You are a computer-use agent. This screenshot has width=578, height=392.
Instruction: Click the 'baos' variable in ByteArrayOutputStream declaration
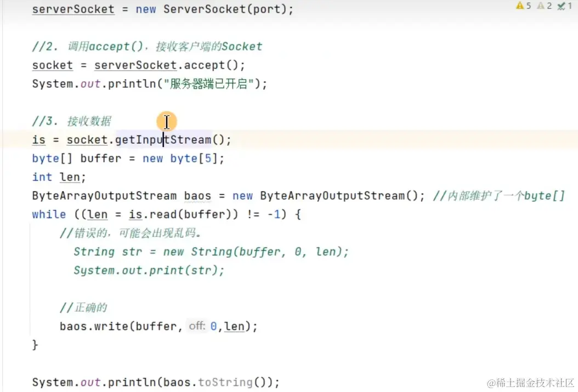click(x=197, y=196)
